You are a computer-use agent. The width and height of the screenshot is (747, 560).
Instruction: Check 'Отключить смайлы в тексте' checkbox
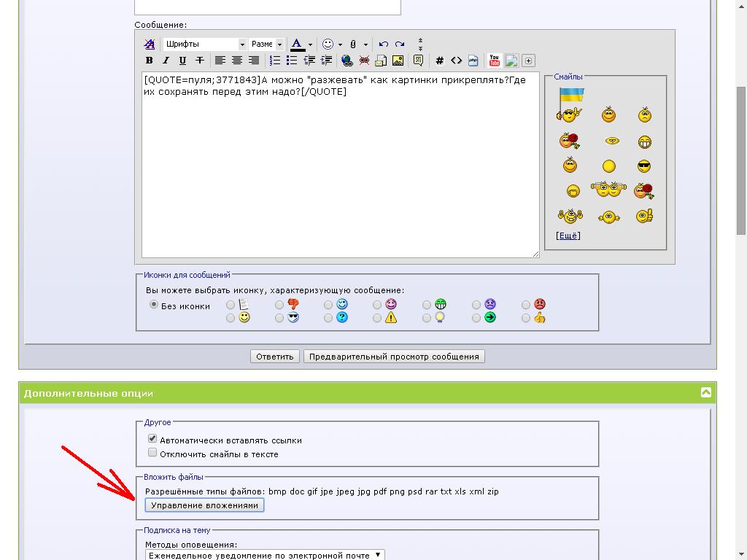(x=152, y=452)
